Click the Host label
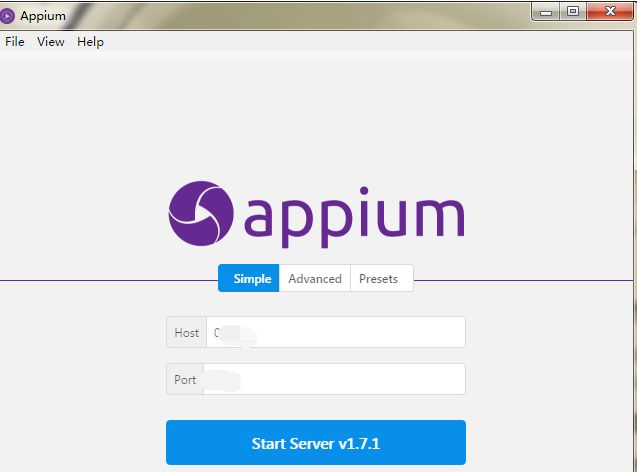 click(186, 333)
